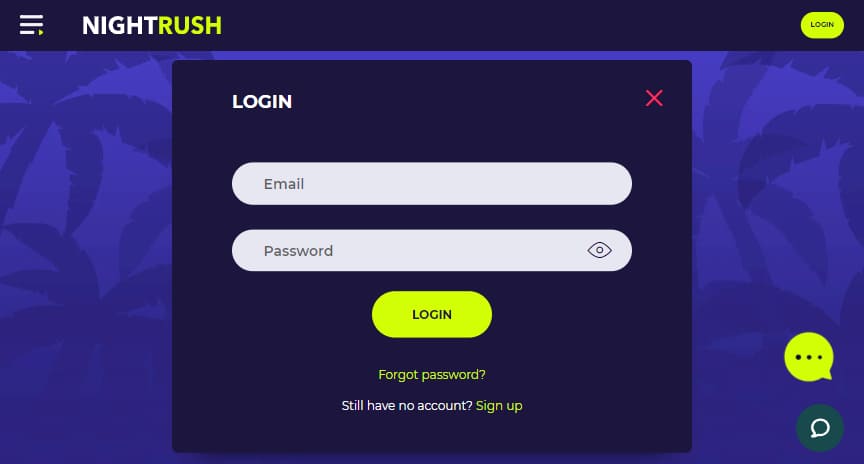Focus the Password input field
The height and width of the screenshot is (464, 864).
point(432,250)
